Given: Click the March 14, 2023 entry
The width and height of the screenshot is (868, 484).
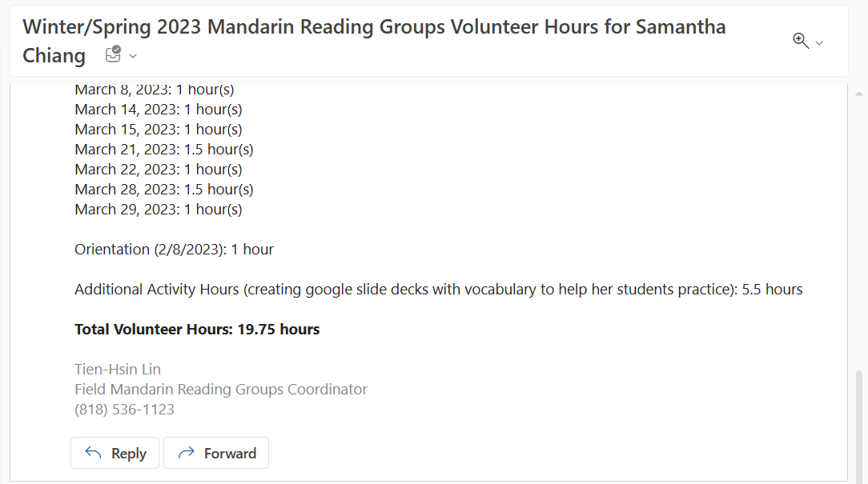Looking at the screenshot, I should (x=158, y=109).
